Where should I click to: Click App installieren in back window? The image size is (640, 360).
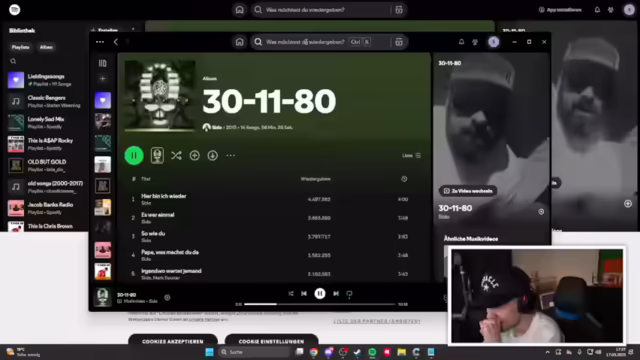click(x=560, y=9)
